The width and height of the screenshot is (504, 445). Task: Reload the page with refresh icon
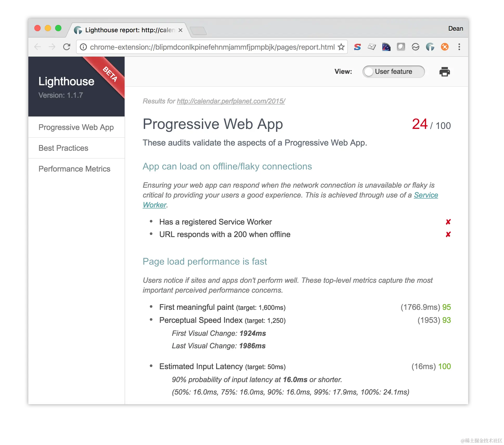click(x=67, y=47)
